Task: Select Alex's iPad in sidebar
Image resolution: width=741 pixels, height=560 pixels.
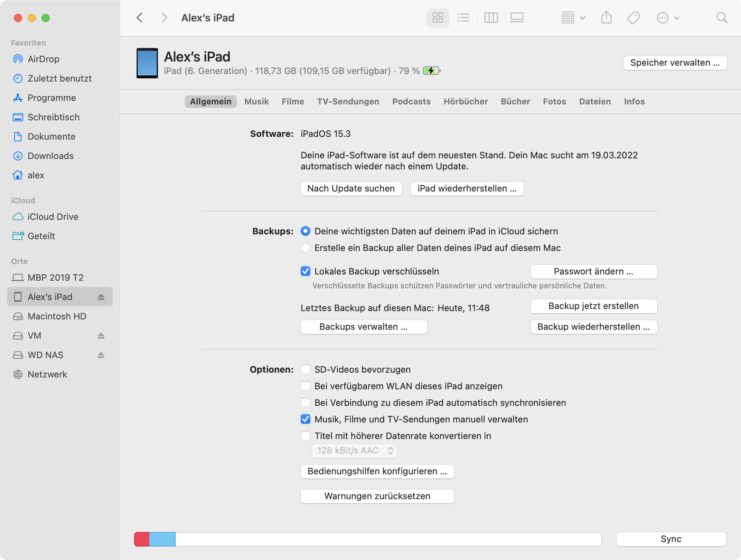Action: coord(60,297)
